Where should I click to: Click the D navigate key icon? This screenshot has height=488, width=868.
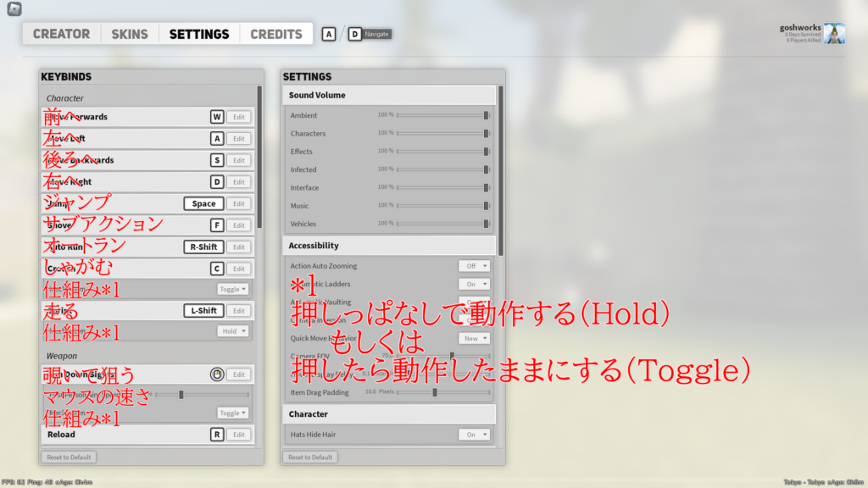tap(354, 34)
